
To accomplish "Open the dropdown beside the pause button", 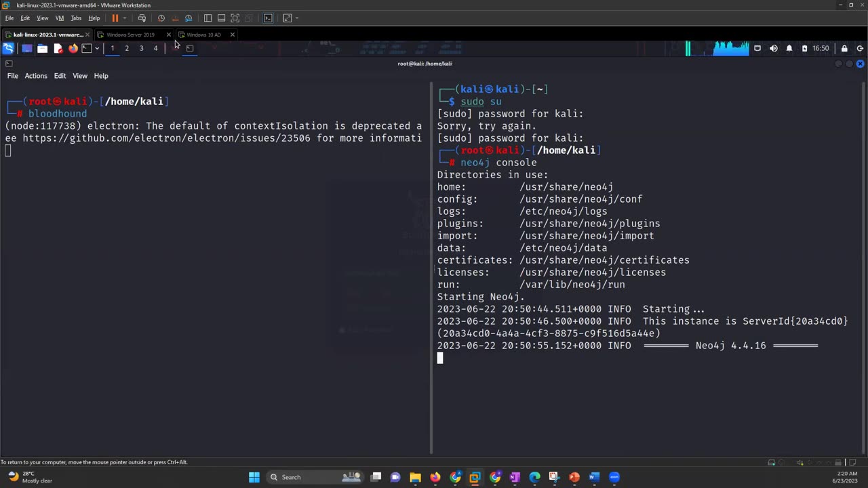I will 124,18.
